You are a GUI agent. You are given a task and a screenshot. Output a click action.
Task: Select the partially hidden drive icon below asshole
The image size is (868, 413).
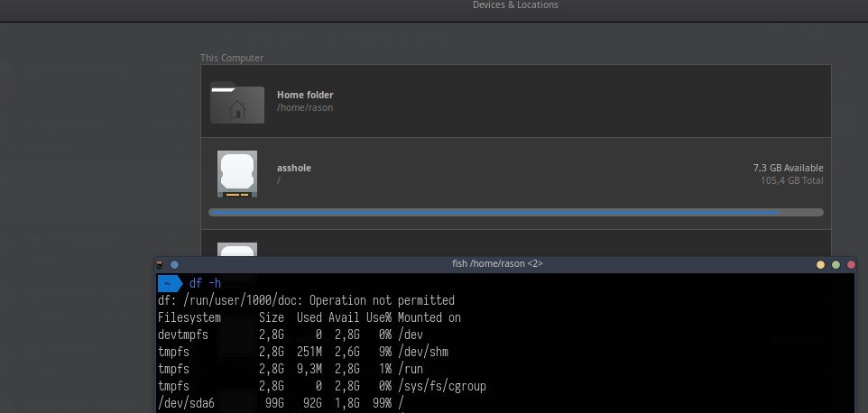pos(237,250)
